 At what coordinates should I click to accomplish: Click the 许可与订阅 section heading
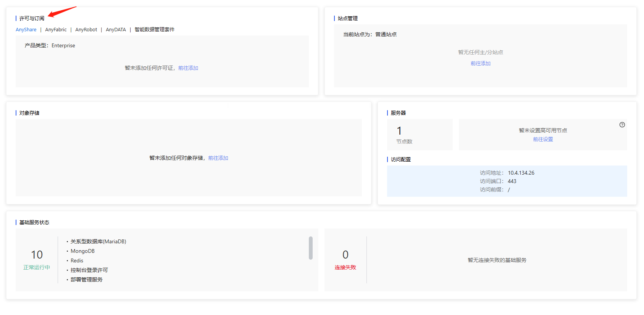(x=32, y=18)
